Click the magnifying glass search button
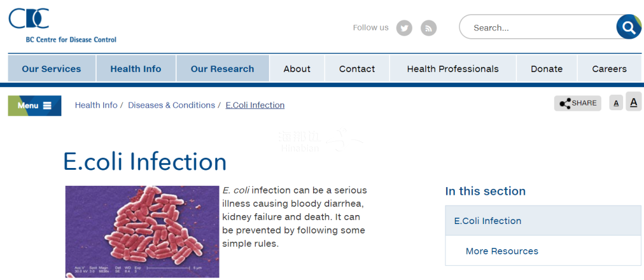The image size is (644, 280). (629, 27)
